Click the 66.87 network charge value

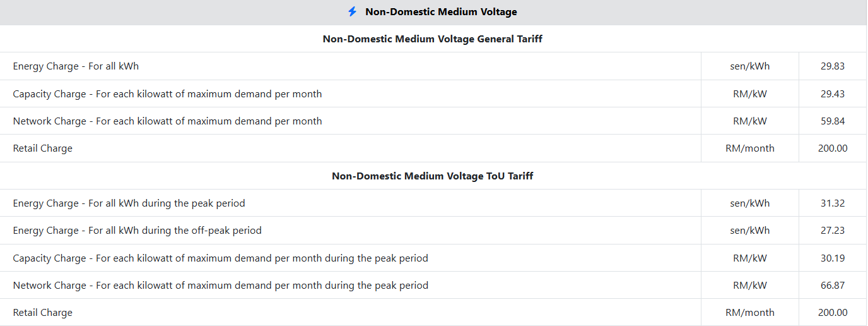(833, 286)
